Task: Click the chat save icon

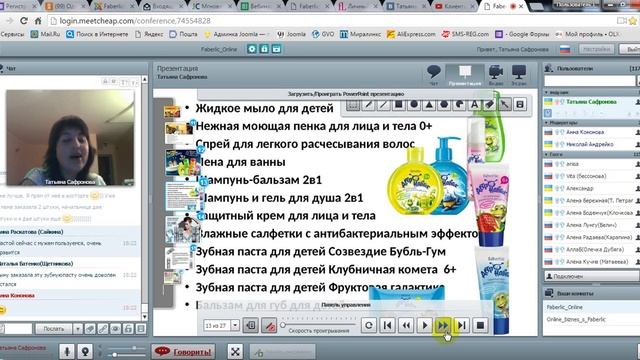Action: click(x=141, y=329)
